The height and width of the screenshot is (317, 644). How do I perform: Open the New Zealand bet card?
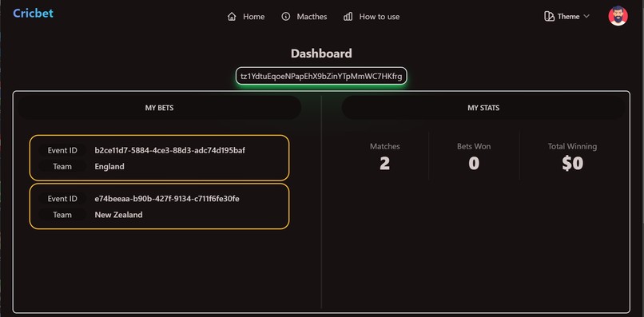coord(159,206)
